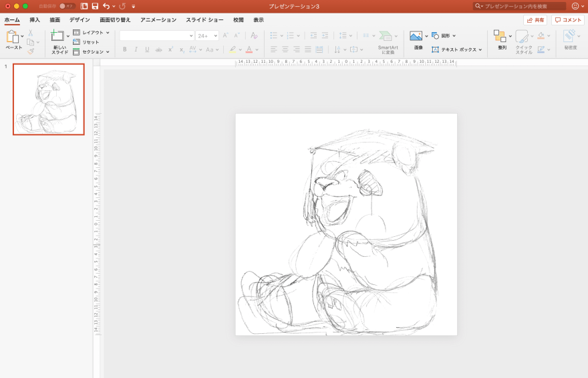Click the Save icon in title bar

click(95, 6)
